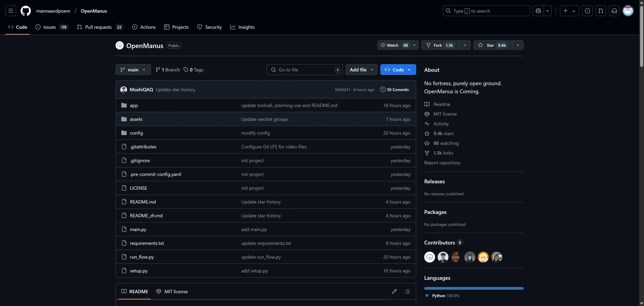Open the hamburger navigation menu
This screenshot has width=644, height=306.
(10, 11)
